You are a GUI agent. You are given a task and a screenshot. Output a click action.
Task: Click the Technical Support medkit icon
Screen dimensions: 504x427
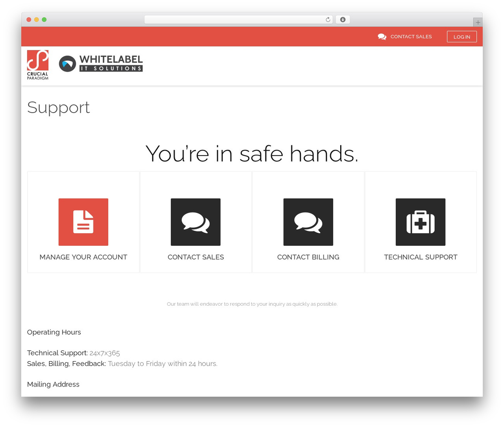421,222
